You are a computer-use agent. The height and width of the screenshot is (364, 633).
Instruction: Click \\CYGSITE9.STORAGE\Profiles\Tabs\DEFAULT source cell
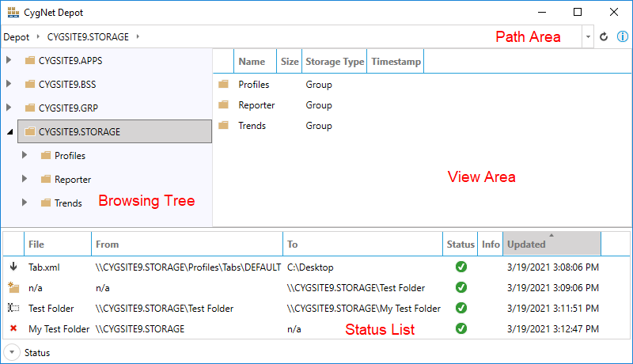(188, 267)
